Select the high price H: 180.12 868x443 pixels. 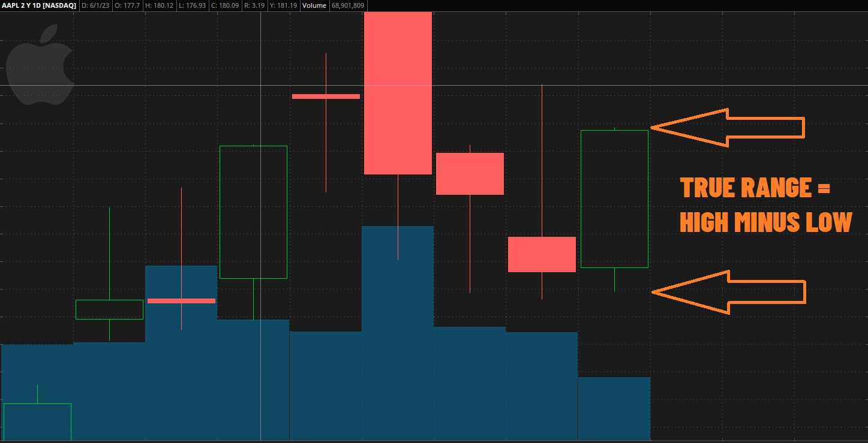(159, 5)
